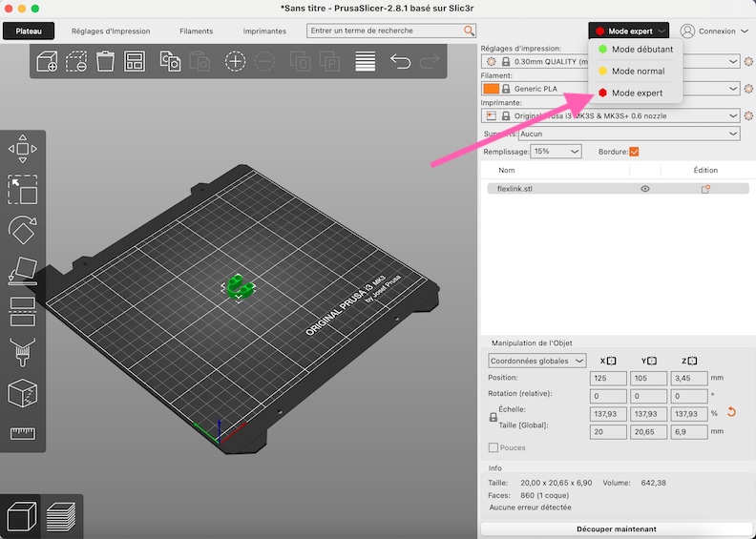
Task: Reset scale with orange arrow icon
Action: (x=731, y=412)
